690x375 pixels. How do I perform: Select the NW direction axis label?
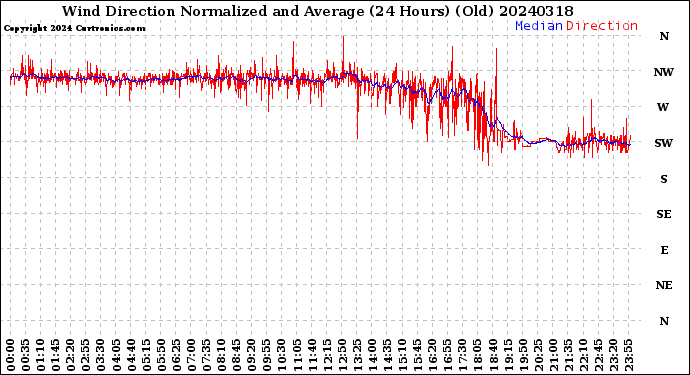point(664,72)
